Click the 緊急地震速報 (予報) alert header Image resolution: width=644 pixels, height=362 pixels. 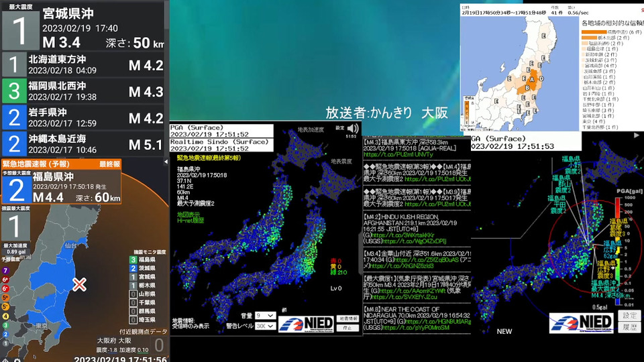click(61, 164)
